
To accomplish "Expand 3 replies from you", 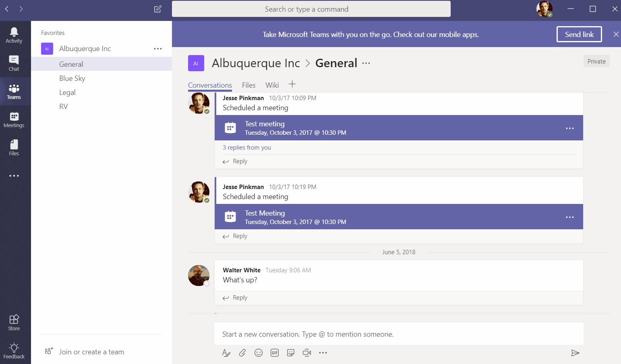I will (x=247, y=148).
